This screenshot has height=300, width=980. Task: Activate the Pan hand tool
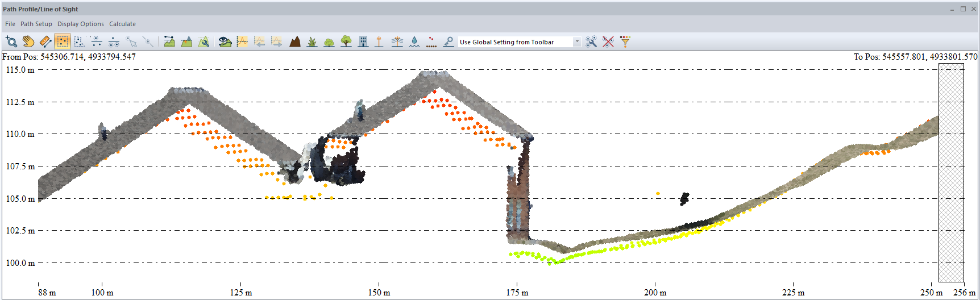click(28, 41)
